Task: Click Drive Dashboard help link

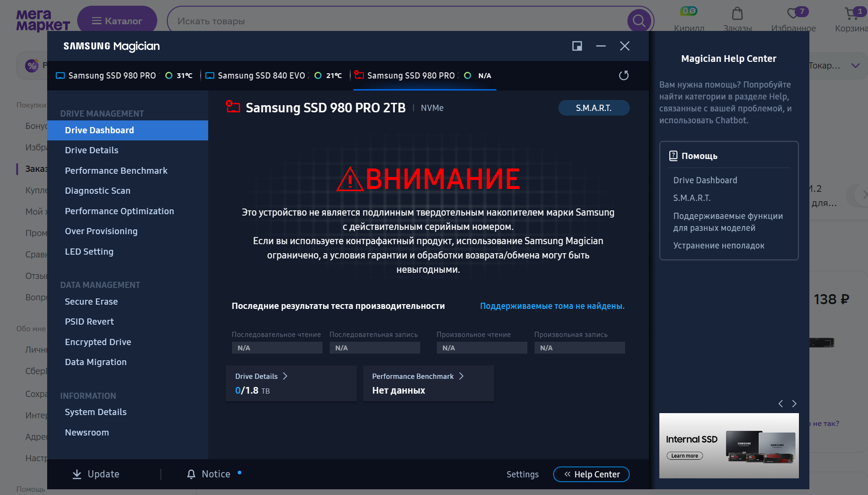Action: pyautogui.click(x=705, y=180)
